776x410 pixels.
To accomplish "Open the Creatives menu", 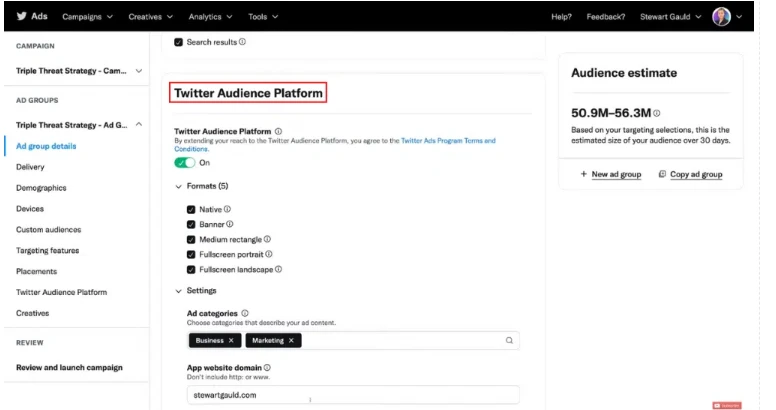I will [x=151, y=17].
